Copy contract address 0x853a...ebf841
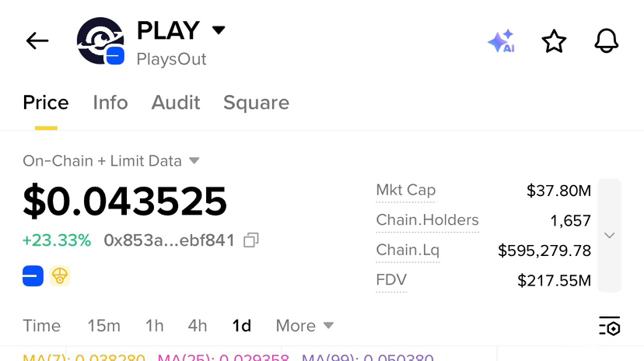The image size is (644, 361). pyautogui.click(x=251, y=240)
